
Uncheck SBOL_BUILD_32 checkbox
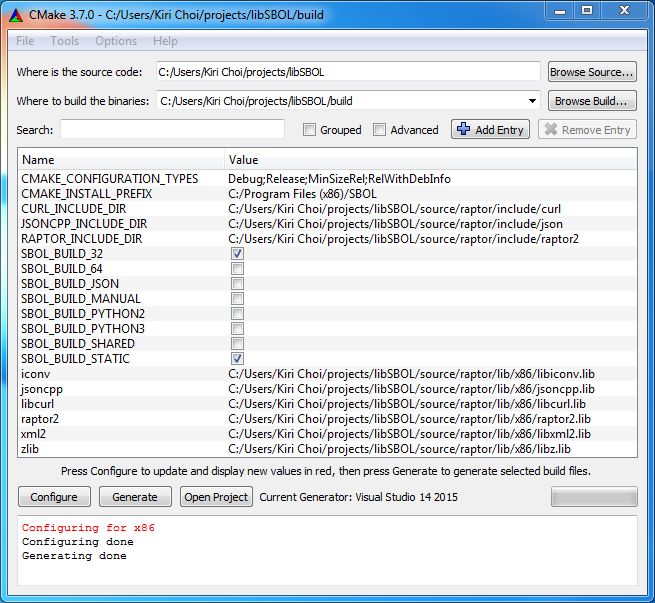coord(237,253)
